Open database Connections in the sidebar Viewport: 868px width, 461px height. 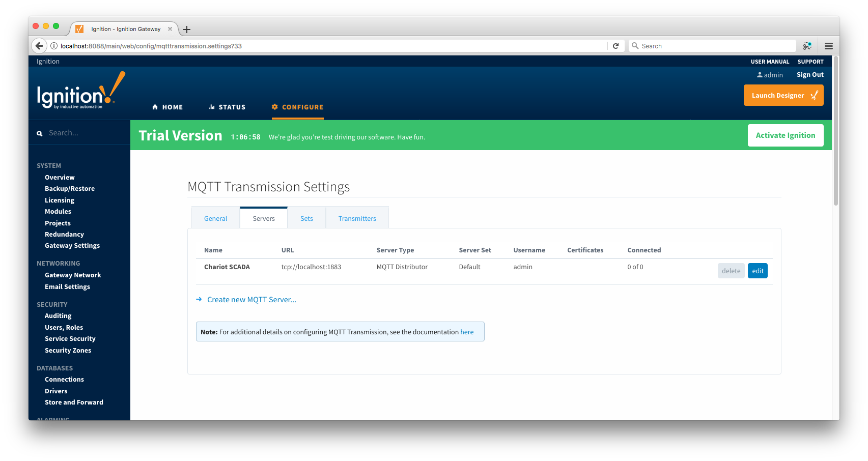[64, 379]
